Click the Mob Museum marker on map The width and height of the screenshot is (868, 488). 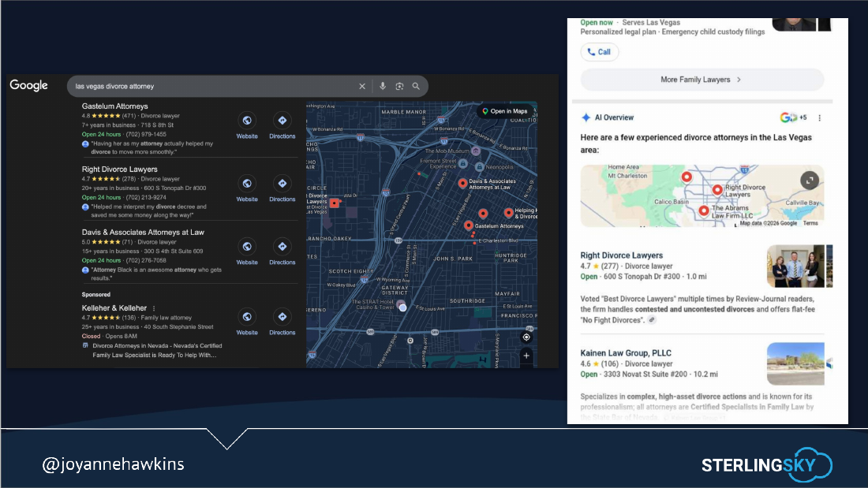pyautogui.click(x=475, y=151)
